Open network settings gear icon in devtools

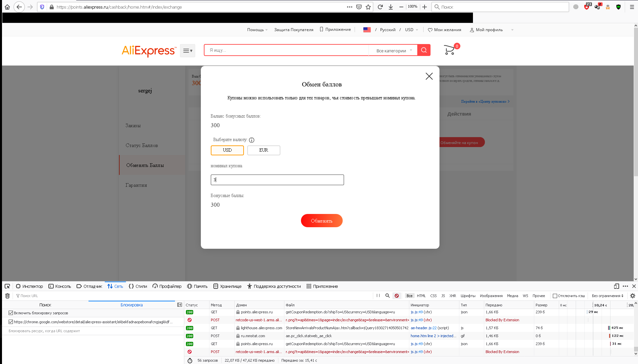click(633, 296)
